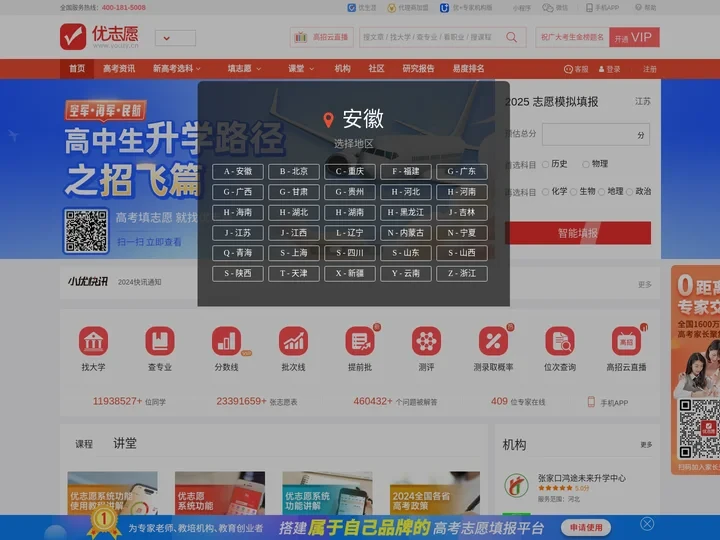
Task: Click the 注册 link
Action: [650, 69]
